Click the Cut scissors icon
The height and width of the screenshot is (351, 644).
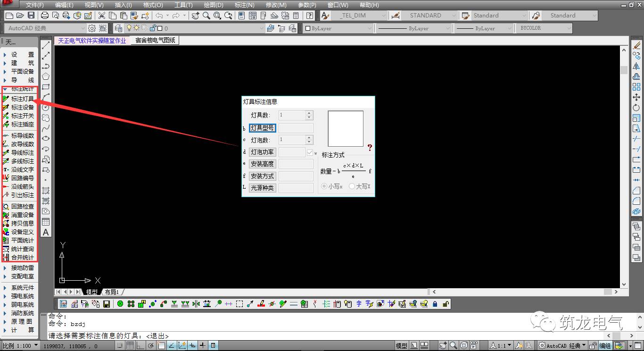tap(101, 16)
